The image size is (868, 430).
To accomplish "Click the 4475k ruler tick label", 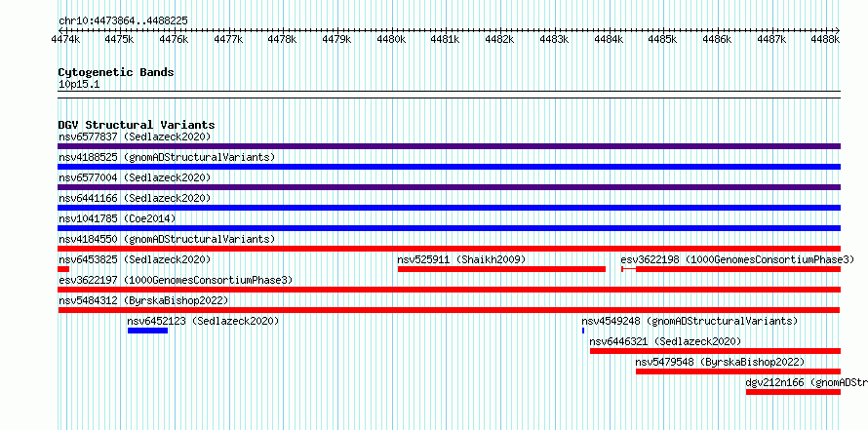I will (120, 39).
